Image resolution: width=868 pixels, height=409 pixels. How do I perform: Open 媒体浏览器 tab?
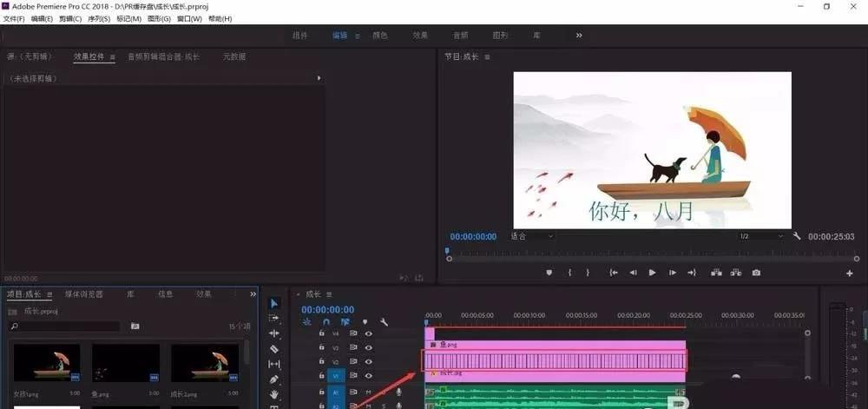click(84, 294)
